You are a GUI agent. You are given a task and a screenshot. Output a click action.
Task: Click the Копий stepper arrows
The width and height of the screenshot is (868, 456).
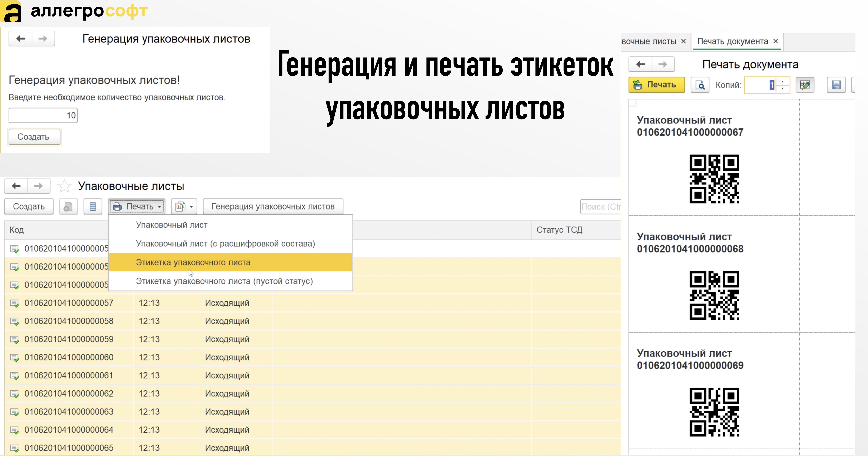(x=782, y=85)
